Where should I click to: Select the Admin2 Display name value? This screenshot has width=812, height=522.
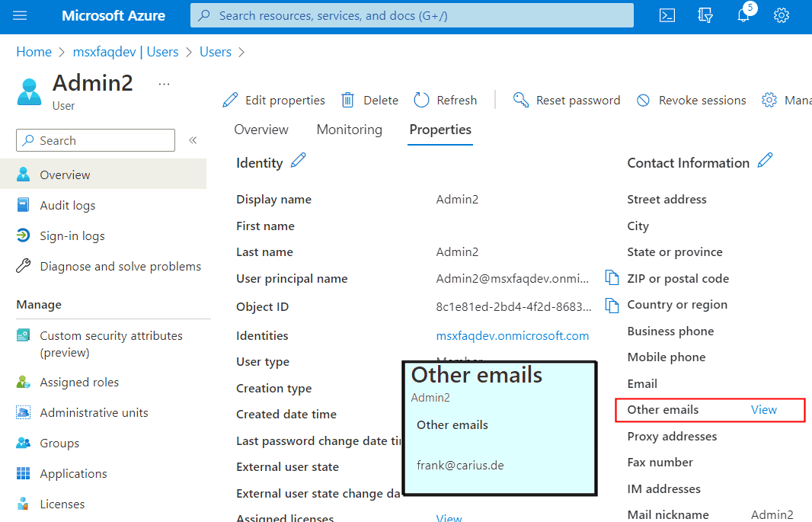(x=457, y=200)
